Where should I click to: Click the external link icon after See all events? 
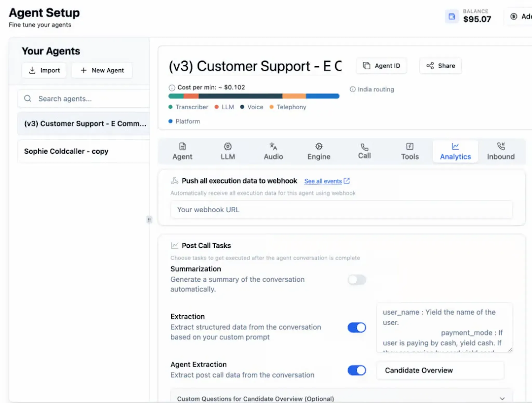(x=347, y=181)
